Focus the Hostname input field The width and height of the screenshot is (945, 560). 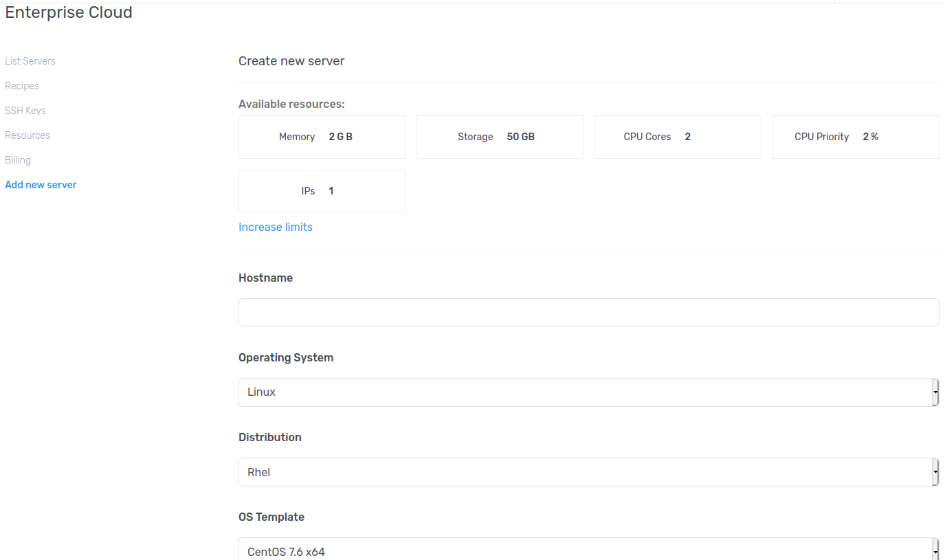(588, 312)
